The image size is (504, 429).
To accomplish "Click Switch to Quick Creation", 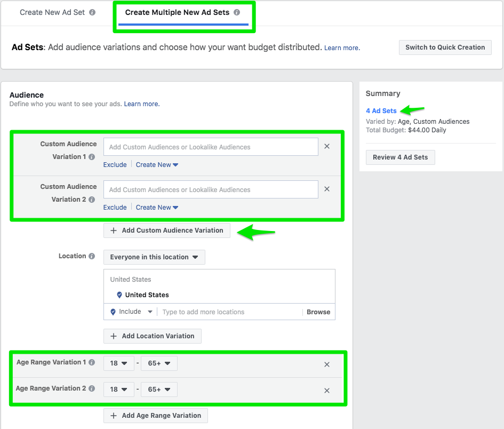I will click(x=445, y=47).
